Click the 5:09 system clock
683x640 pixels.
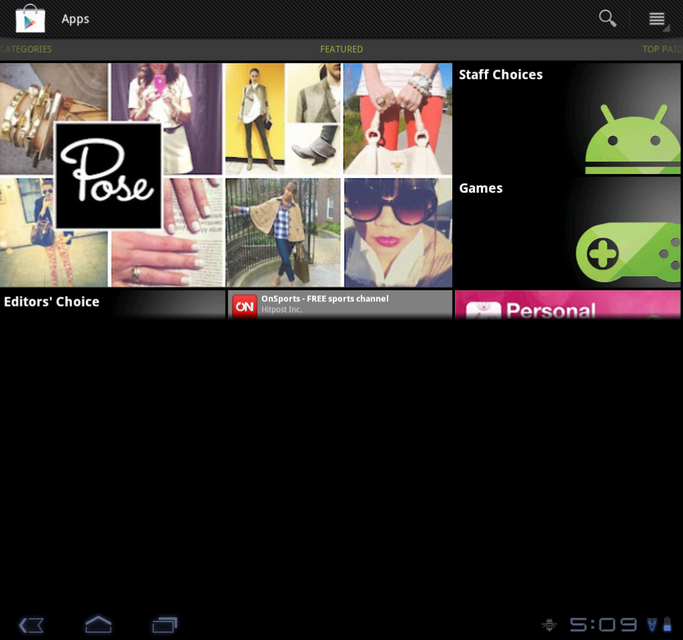point(603,625)
